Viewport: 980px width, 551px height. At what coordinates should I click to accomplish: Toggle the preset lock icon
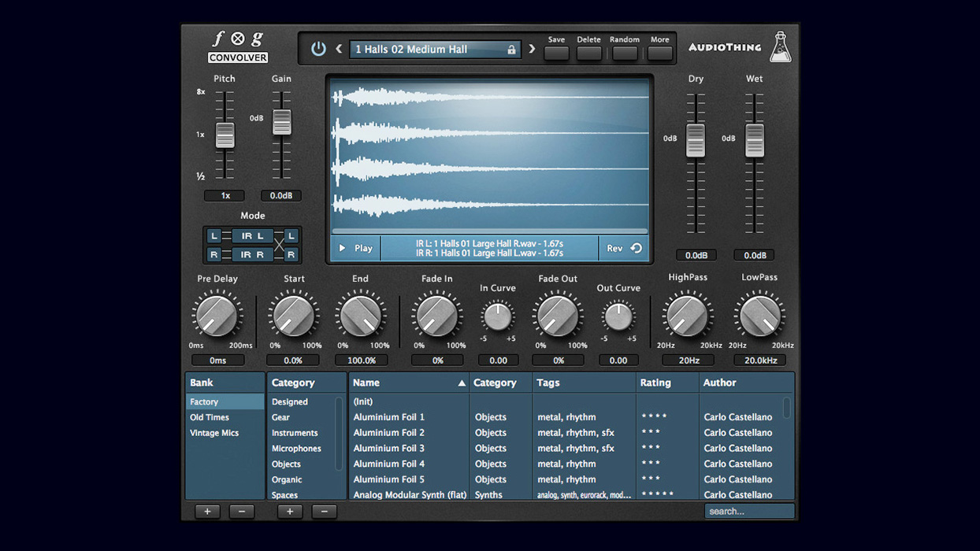point(511,50)
